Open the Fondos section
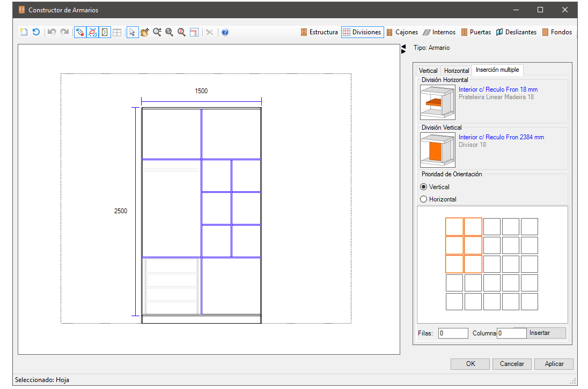The width and height of the screenshot is (588, 389). (557, 32)
